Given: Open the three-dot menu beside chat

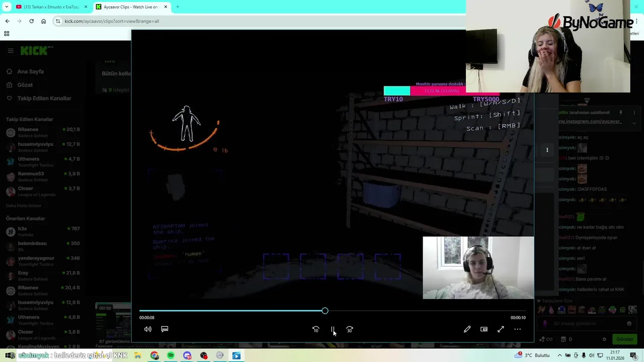Looking at the screenshot, I should click(x=547, y=150).
